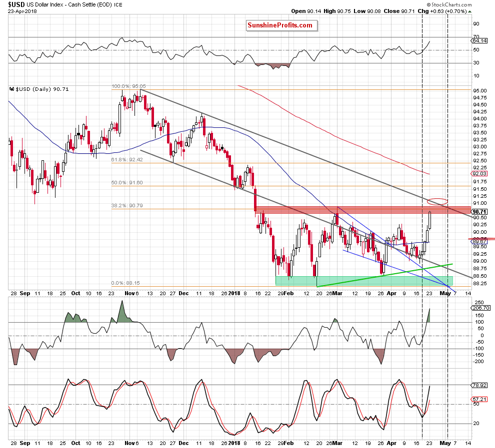Screen dimensions: 495x448
Task: Click the green support zone rectangle
Action: pos(364,281)
